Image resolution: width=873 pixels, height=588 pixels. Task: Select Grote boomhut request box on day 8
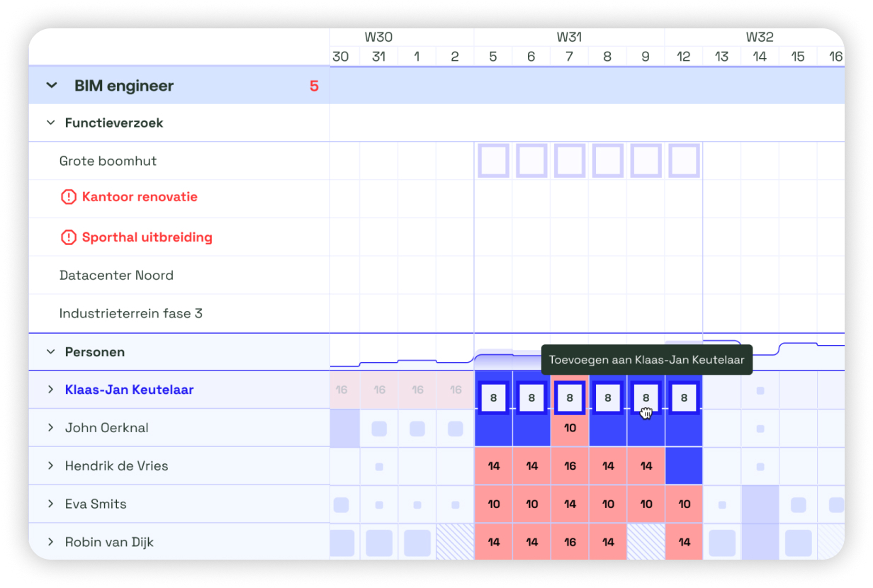tap(608, 161)
